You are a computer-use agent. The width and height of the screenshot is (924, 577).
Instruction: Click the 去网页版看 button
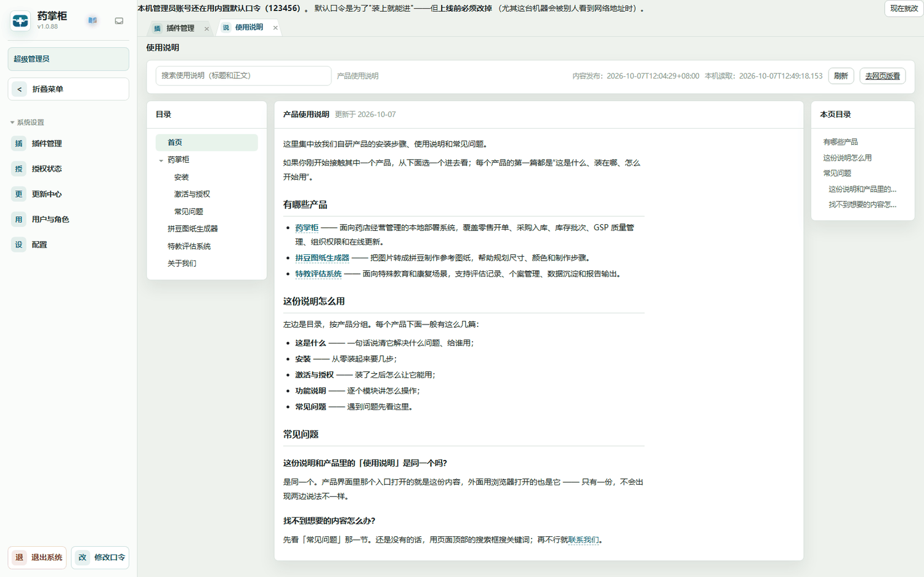(882, 76)
